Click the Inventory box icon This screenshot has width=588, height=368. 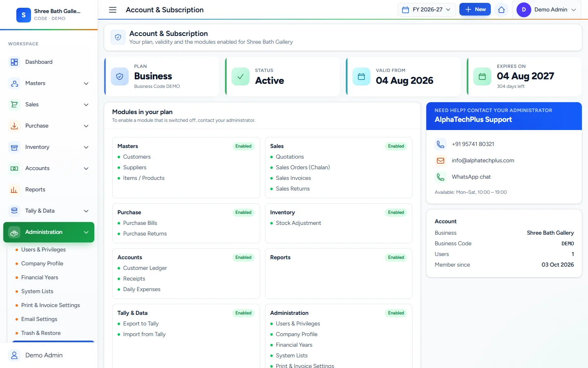point(14,147)
